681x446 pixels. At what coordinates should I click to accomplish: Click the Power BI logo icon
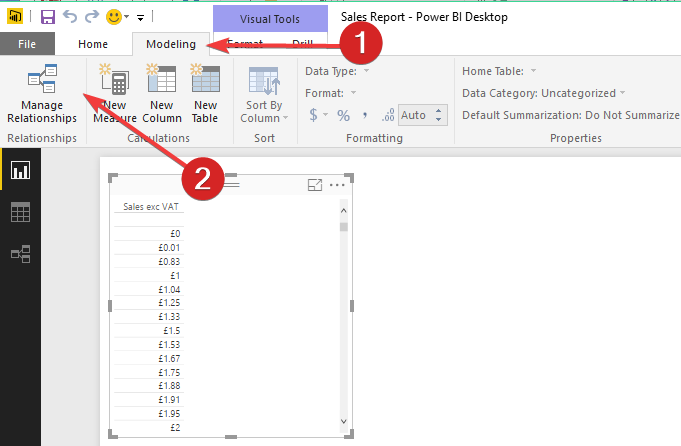point(15,17)
